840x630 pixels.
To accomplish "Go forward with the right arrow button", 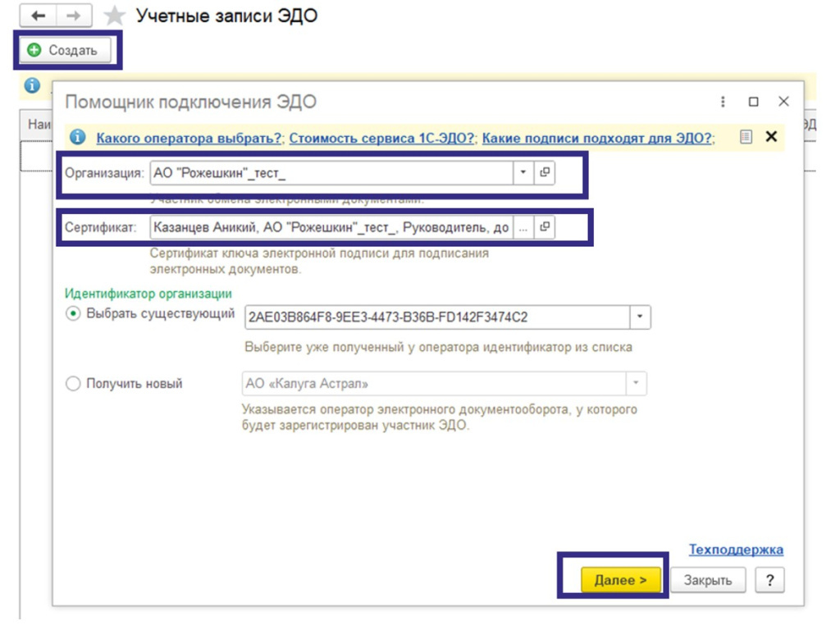I will click(x=73, y=16).
